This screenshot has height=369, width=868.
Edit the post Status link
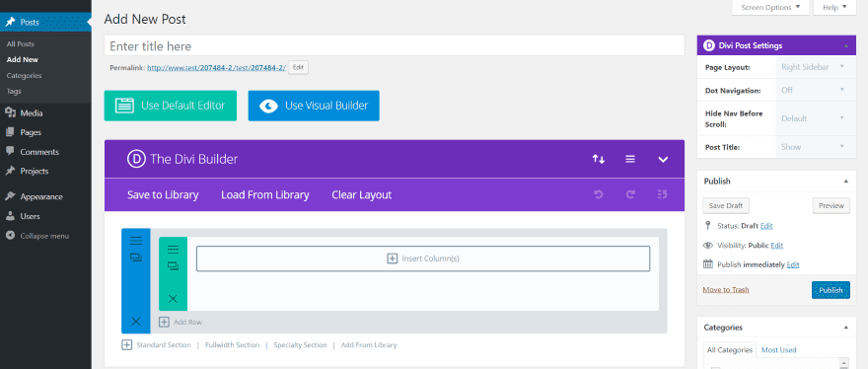point(766,226)
